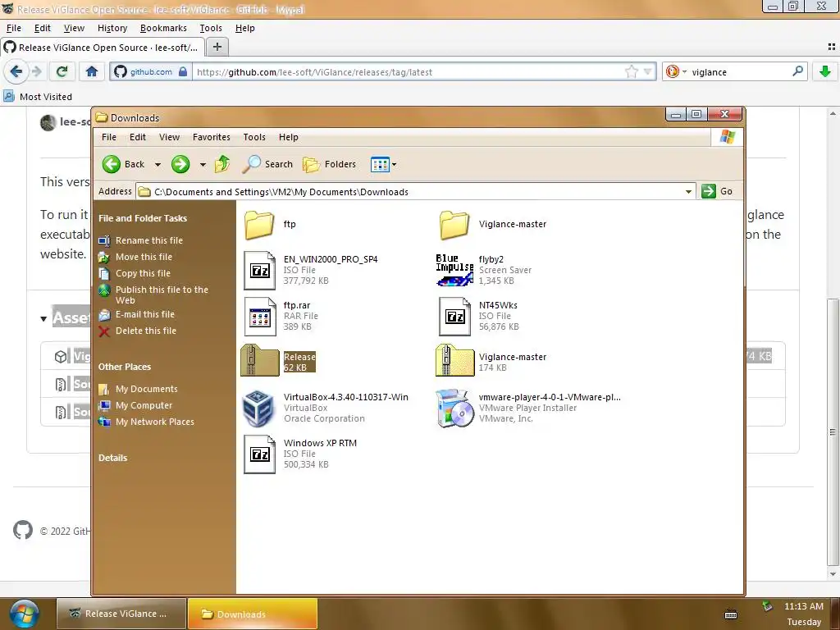Go to the browser home page
840x630 pixels.
tap(92, 71)
